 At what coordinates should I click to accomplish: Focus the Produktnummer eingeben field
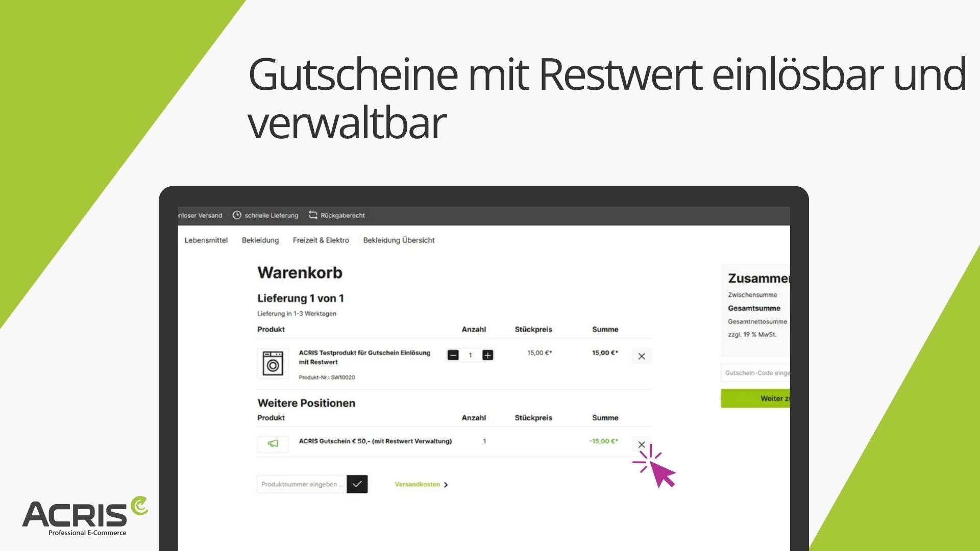pyautogui.click(x=302, y=484)
